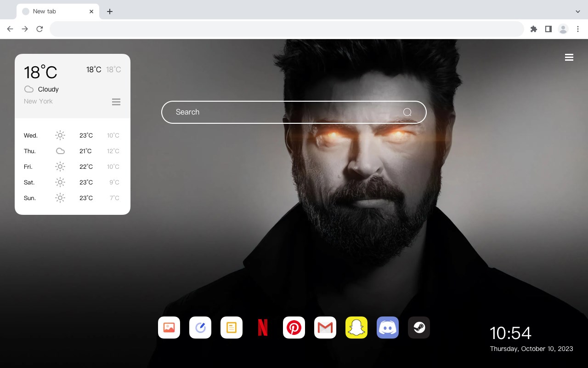Toggle the browser side panel

548,29
